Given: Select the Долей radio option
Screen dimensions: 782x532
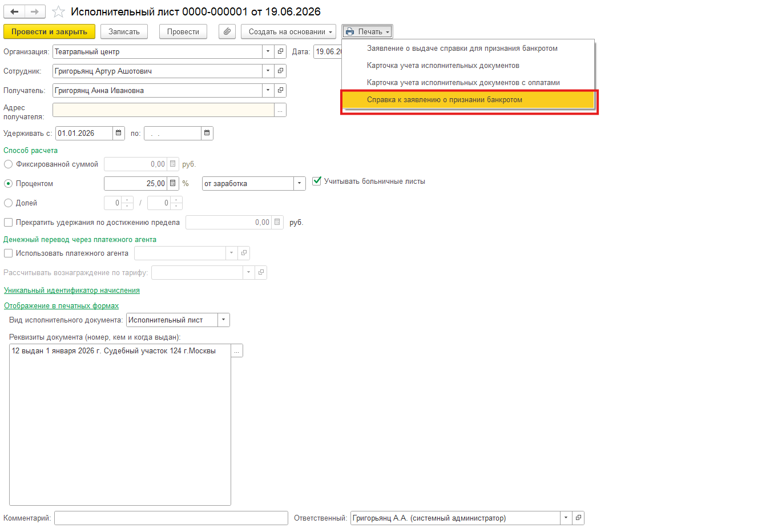Looking at the screenshot, I should pyautogui.click(x=9, y=203).
